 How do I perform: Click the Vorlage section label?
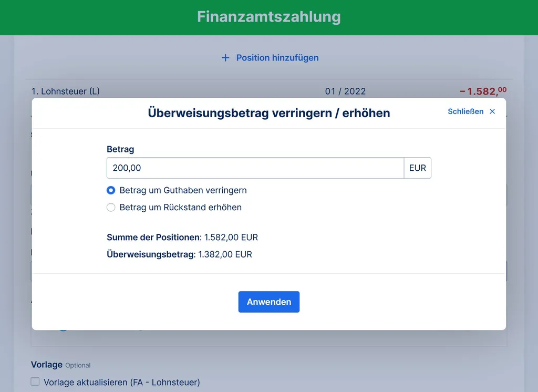click(x=47, y=365)
